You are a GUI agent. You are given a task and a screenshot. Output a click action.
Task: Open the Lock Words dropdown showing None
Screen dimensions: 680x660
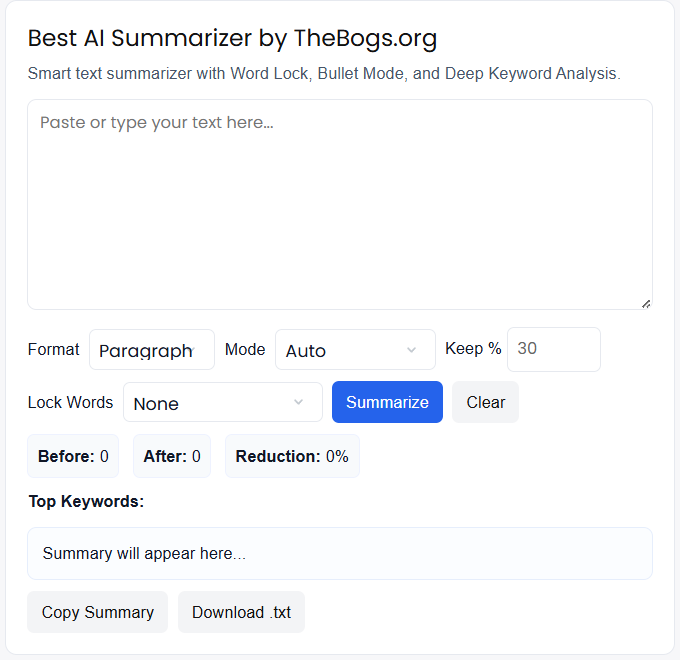click(x=222, y=403)
